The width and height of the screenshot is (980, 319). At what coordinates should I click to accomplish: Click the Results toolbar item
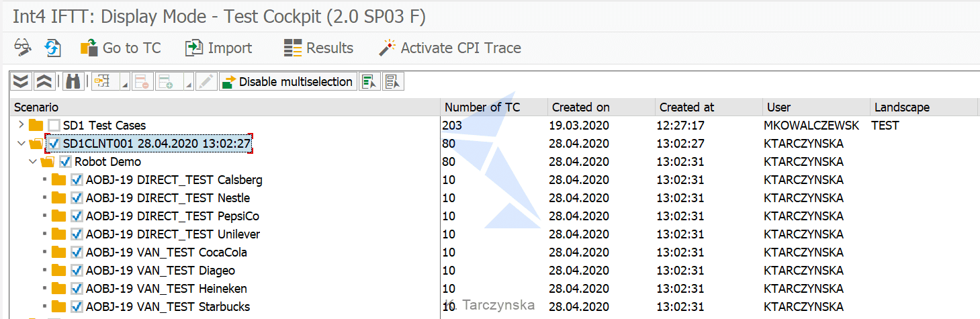(x=318, y=48)
